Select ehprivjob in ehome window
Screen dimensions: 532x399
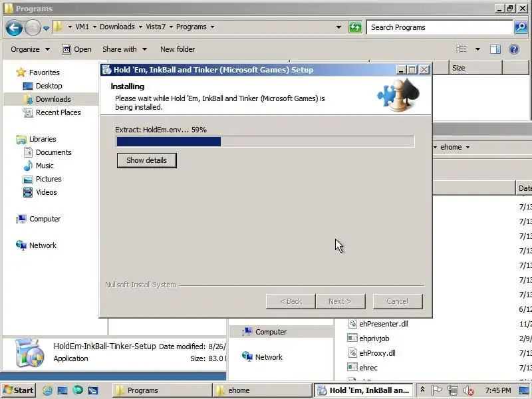pyautogui.click(x=368, y=338)
